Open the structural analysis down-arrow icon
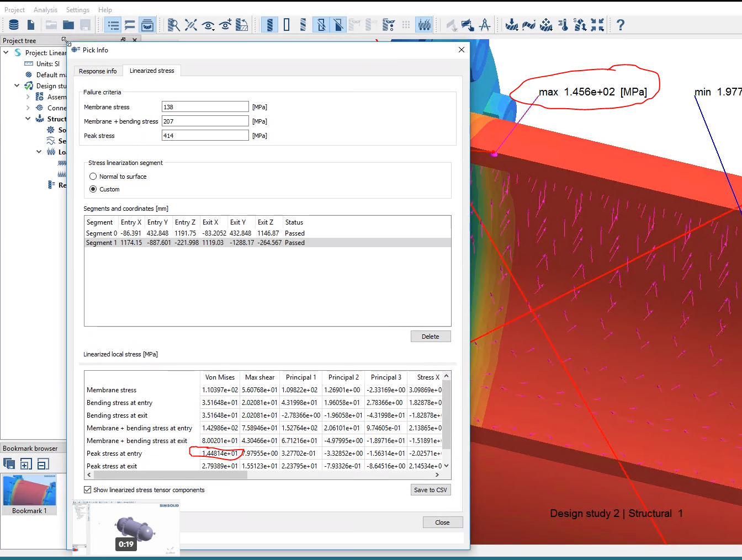 pos(512,25)
